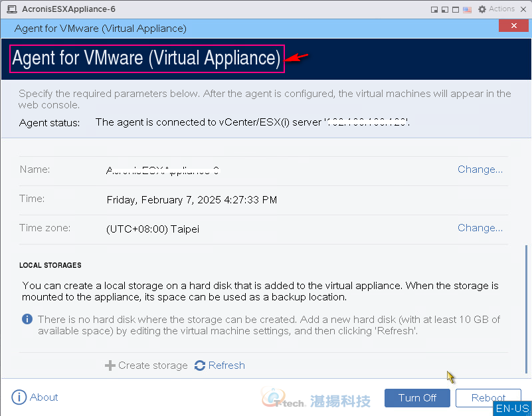Click the Reboot button
The image size is (532, 416).
488,397
